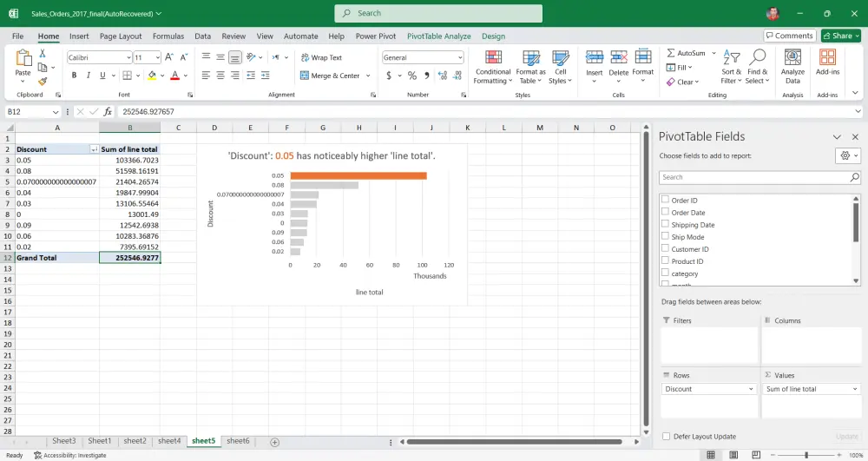Open PivotTable Fields tools gear dropdown
Screen dimensions: 868x461
847,155
